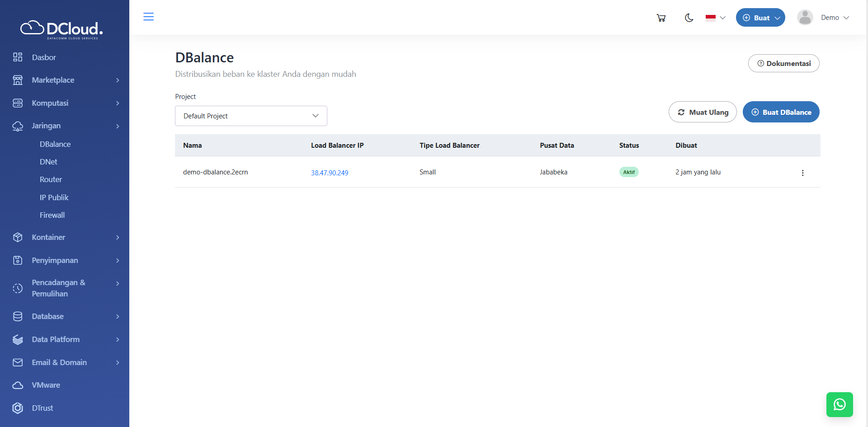
Task: Select IP Publik submenu item
Action: [54, 197]
